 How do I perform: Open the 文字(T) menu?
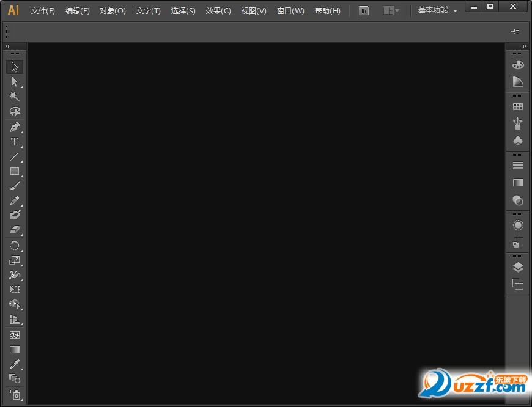click(x=148, y=11)
